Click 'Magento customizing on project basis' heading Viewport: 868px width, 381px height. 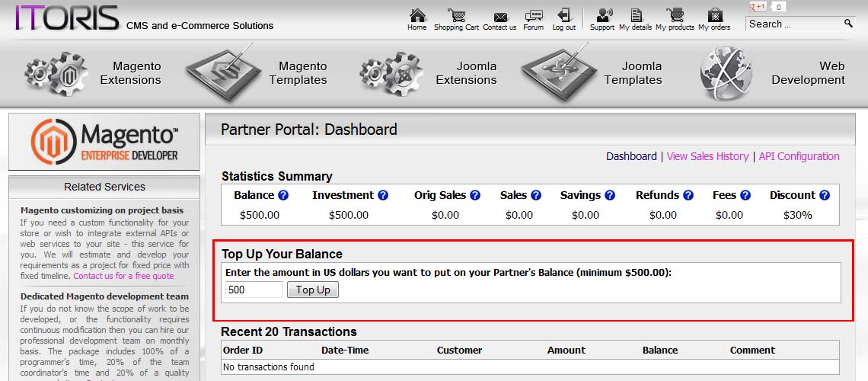tap(102, 210)
